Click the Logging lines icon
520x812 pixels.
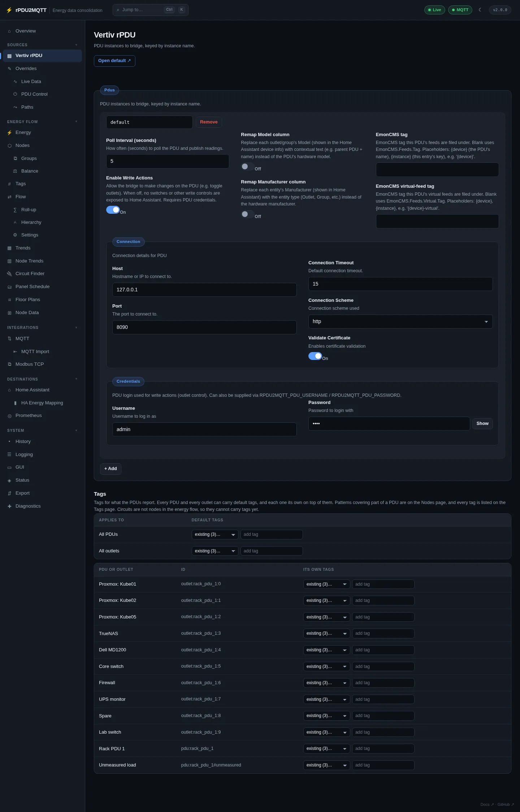tap(9, 455)
